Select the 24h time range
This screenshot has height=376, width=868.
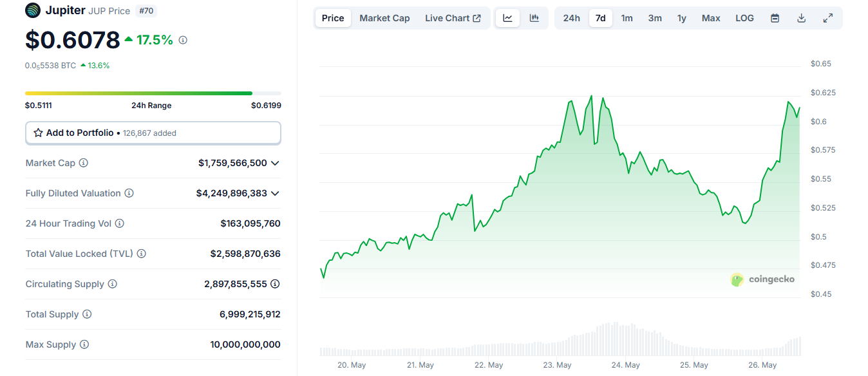tap(572, 18)
